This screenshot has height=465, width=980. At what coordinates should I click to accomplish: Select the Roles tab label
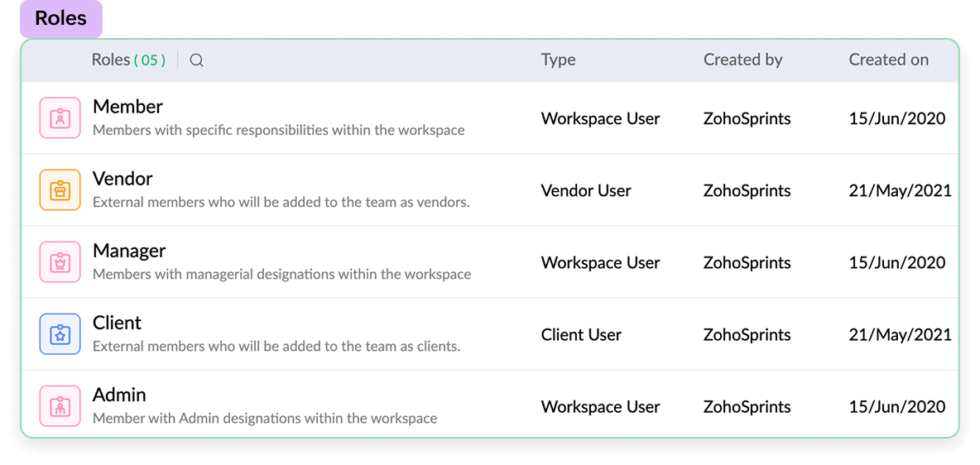(x=60, y=18)
